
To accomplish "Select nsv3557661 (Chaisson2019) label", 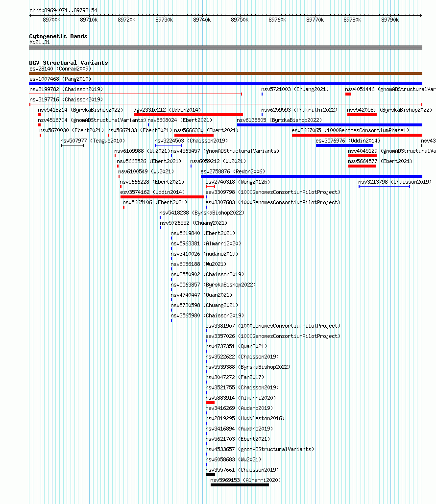I will (x=242, y=470).
